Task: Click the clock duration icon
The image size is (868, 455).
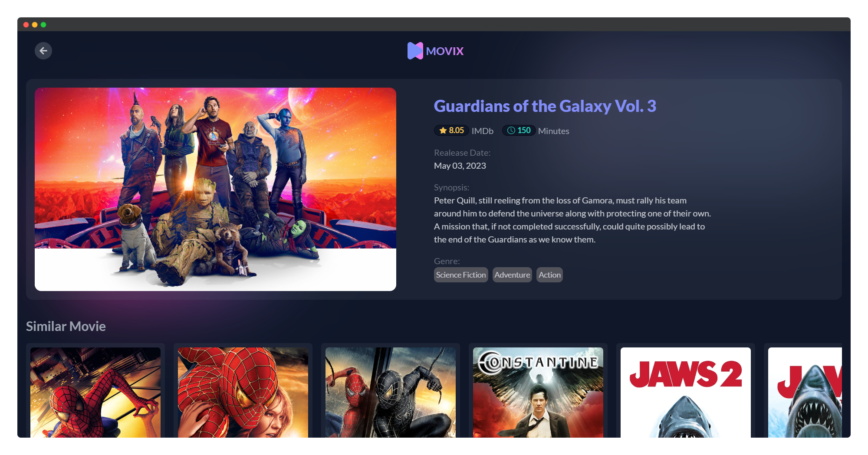Action: 511,131
